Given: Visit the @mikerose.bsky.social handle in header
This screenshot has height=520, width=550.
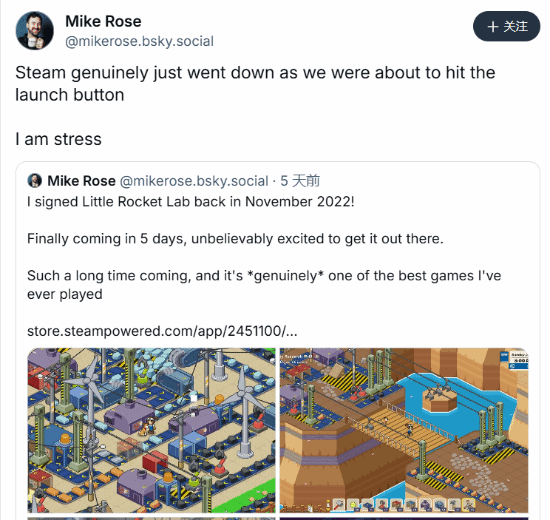Looking at the screenshot, I should (x=139, y=41).
